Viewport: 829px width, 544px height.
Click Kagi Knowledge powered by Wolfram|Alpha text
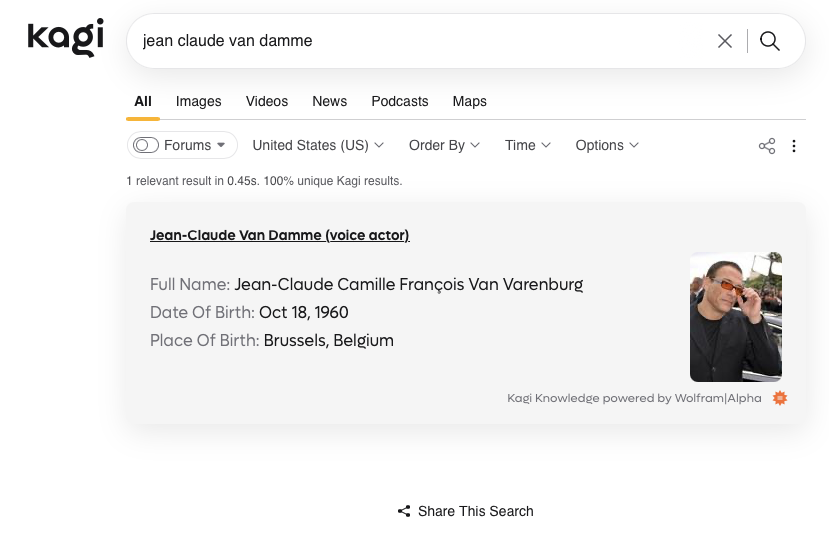click(x=634, y=398)
